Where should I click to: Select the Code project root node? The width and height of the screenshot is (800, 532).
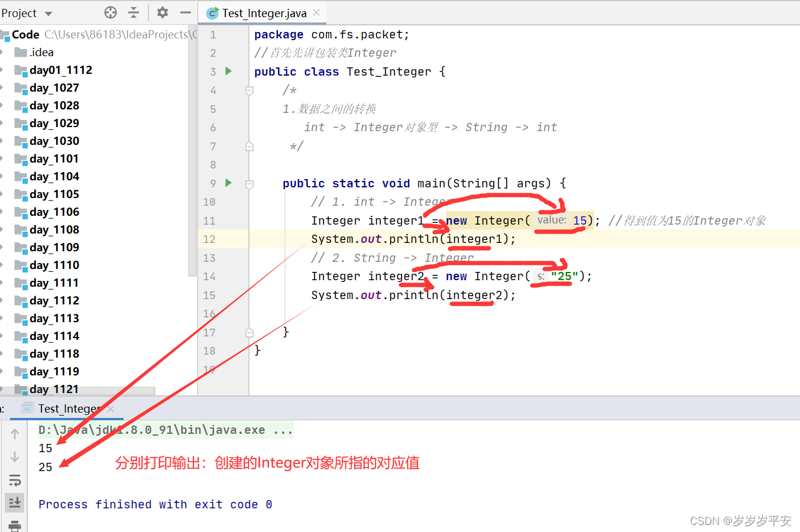[x=26, y=34]
